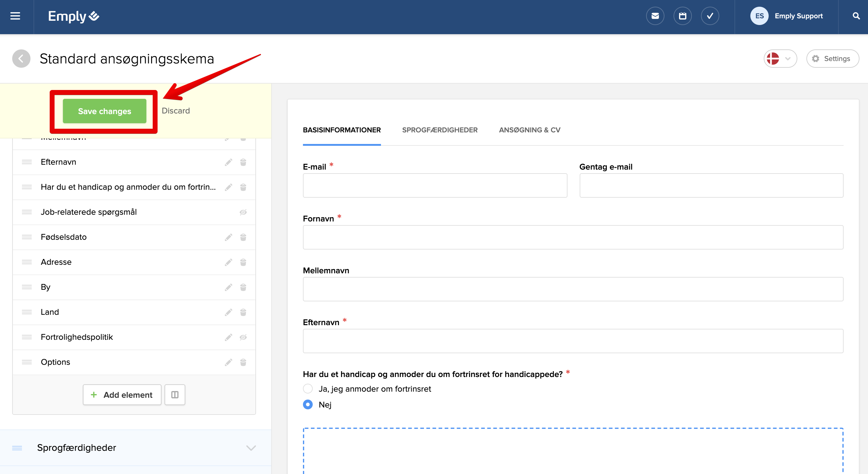Delete the Fødselsdato element

click(x=243, y=237)
